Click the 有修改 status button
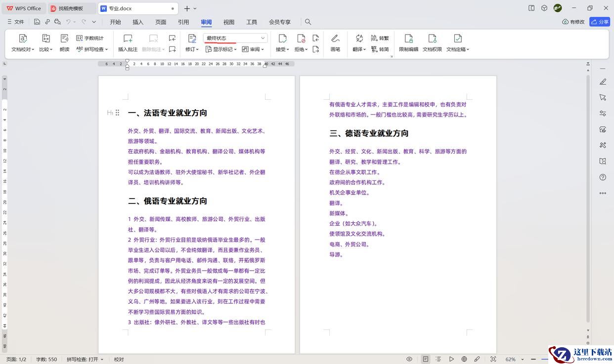 pos(573,22)
